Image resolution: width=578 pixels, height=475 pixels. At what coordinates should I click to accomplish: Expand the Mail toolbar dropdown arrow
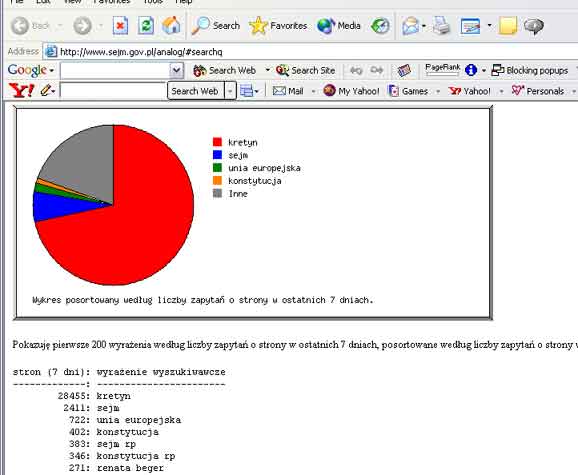tap(424, 26)
